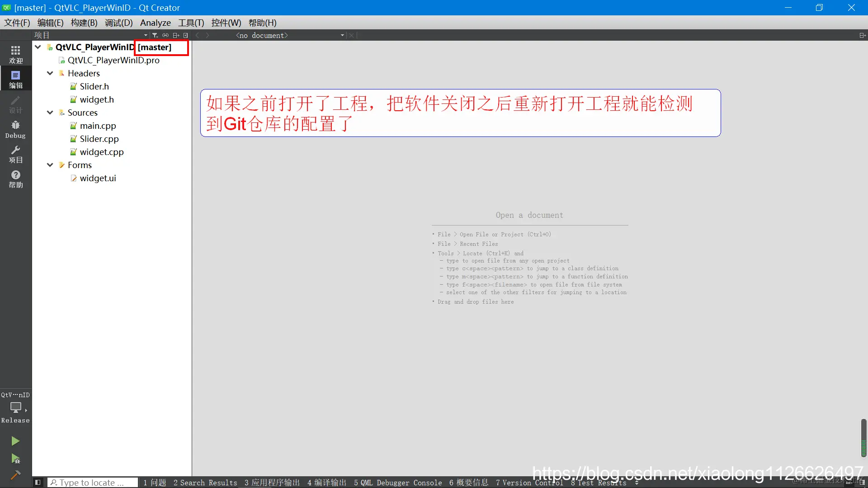Toggle synchronize with editor link icon
This screenshot has height=488, width=868.
tap(165, 35)
